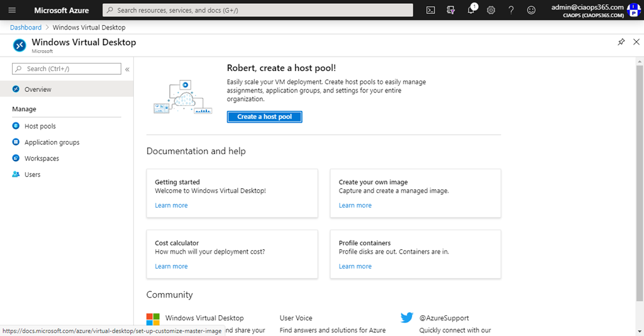Pin Windows Virtual Desktop blade to dashboard

coord(621,42)
